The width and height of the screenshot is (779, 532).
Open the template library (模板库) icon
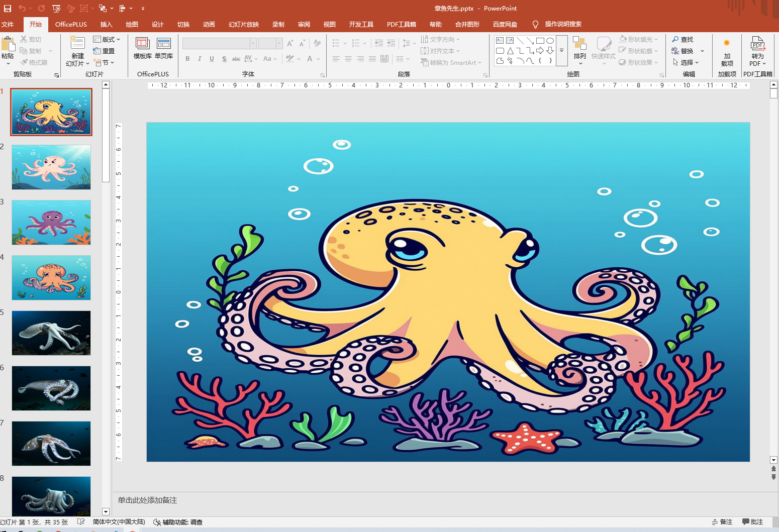click(x=142, y=44)
